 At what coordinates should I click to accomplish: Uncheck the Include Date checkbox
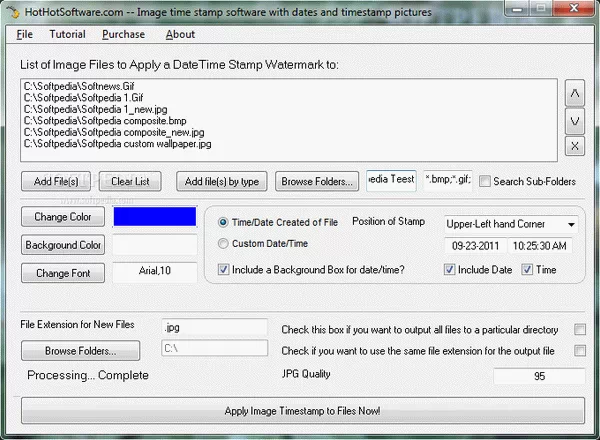[450, 270]
